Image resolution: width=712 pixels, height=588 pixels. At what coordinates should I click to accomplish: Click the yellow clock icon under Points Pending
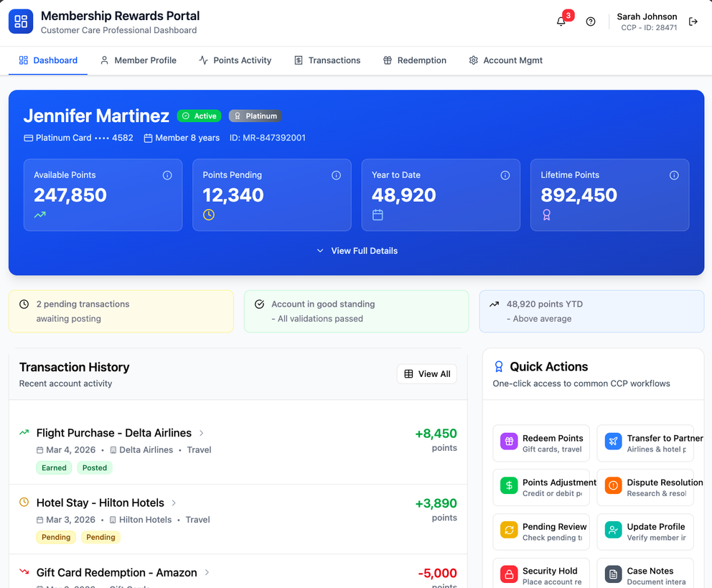point(208,215)
